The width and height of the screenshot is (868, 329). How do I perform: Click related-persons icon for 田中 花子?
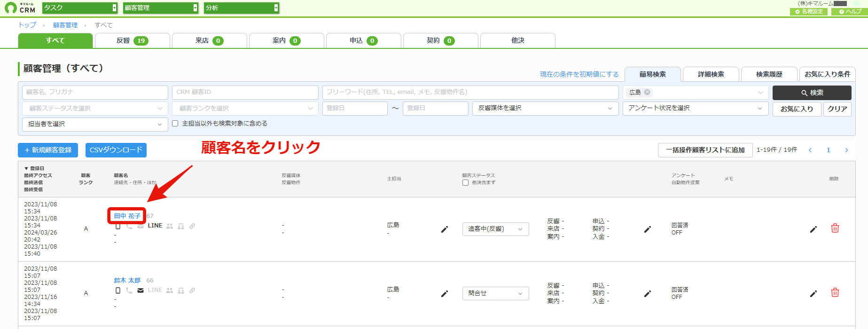click(181, 226)
